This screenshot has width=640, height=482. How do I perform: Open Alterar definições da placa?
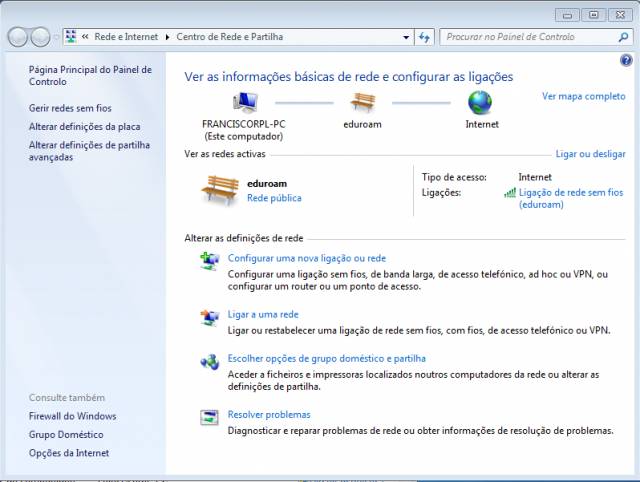[84, 127]
